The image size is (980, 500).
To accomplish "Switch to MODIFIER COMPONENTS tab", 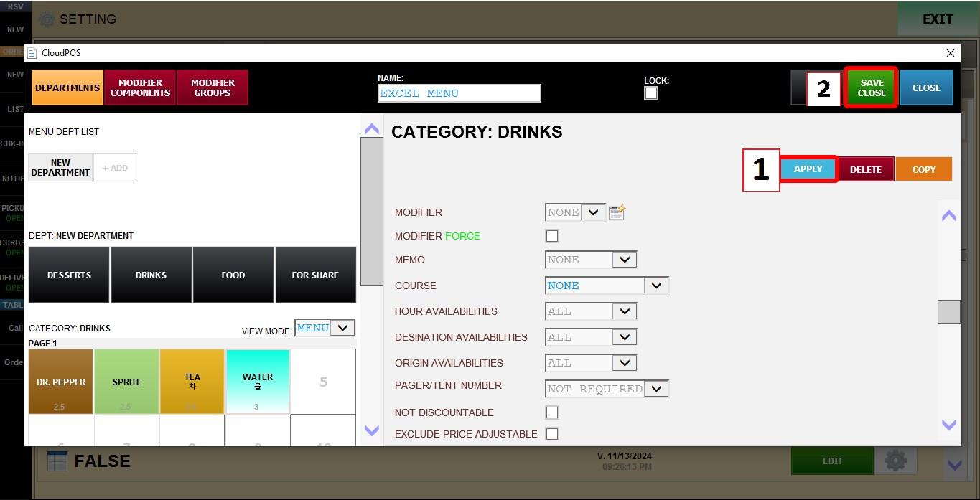I will tap(140, 88).
